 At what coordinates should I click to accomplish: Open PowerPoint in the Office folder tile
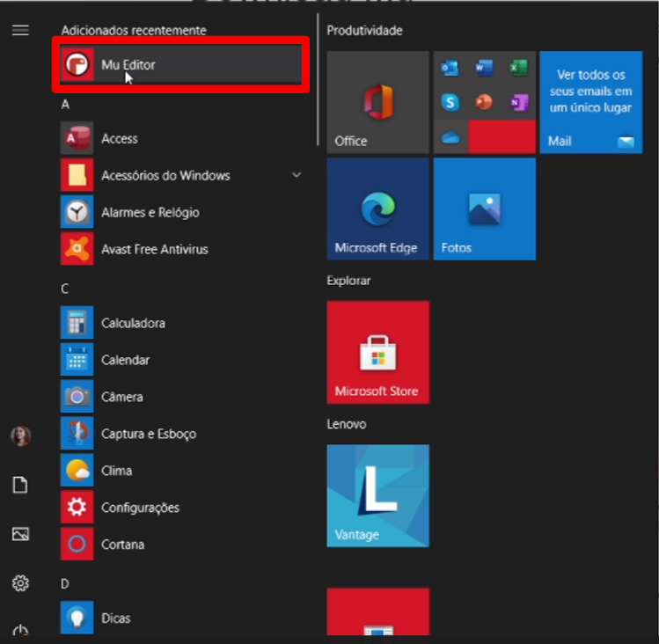tap(484, 102)
